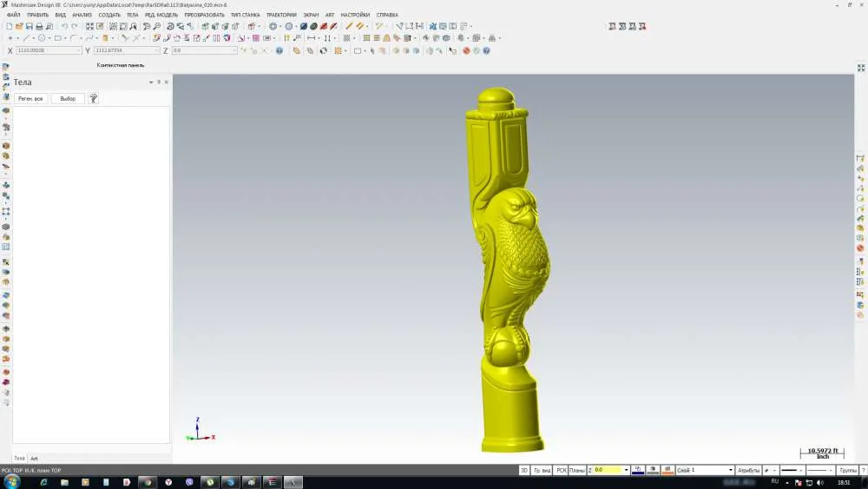Click the Open file folder icon
The height and width of the screenshot is (489, 868).
point(19,26)
